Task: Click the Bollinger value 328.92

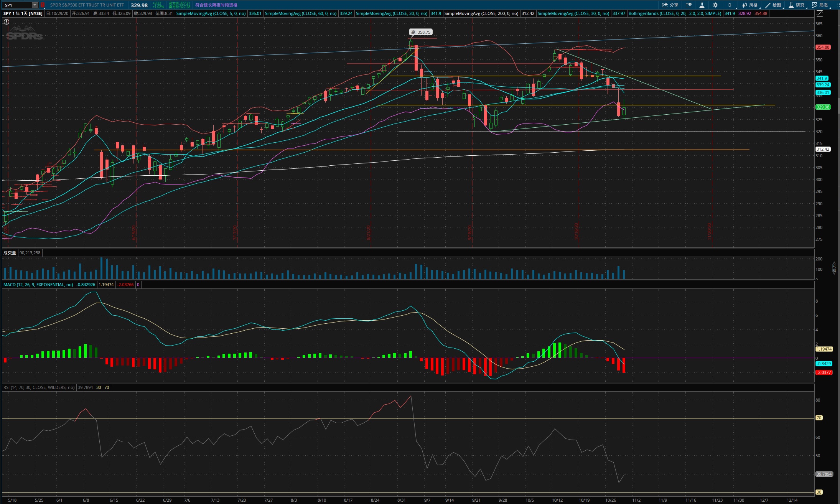Action: click(744, 13)
